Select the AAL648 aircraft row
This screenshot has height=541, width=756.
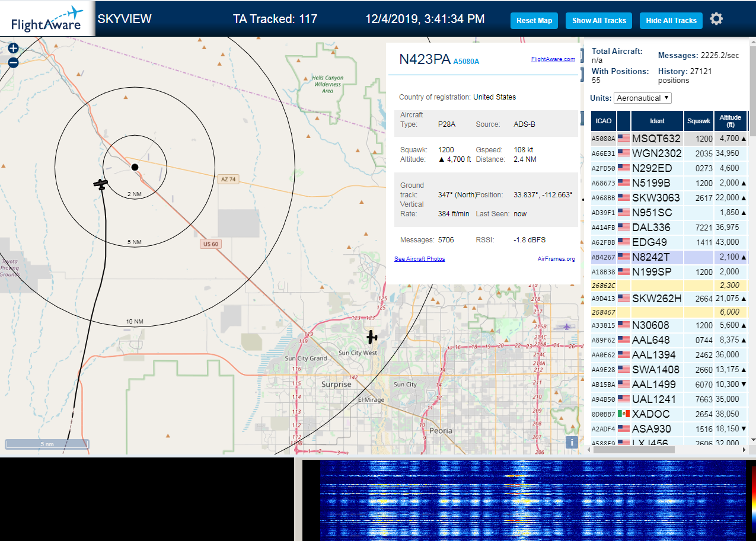[x=669, y=340]
